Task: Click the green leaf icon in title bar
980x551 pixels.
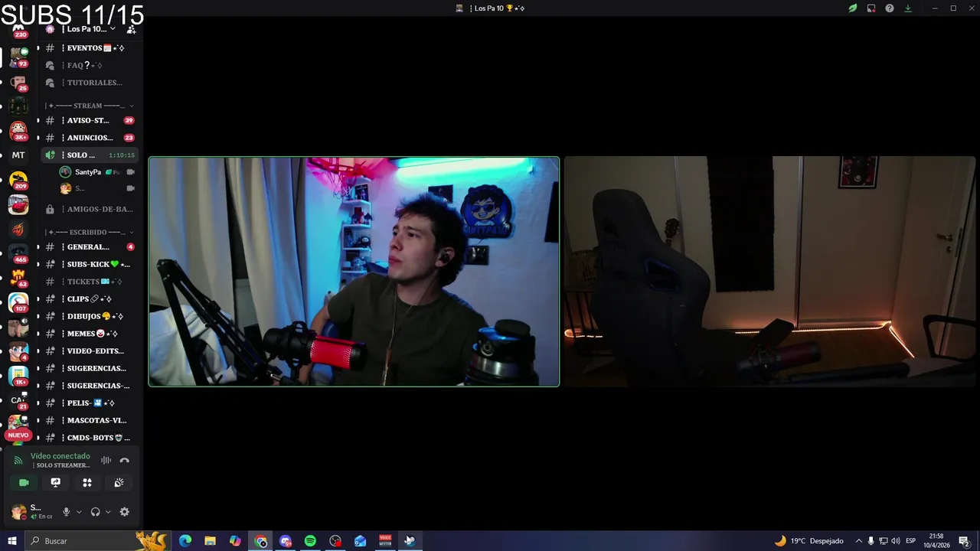Action: 852,8
